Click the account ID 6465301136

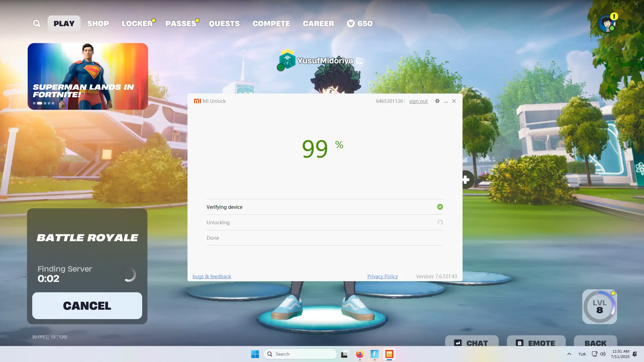point(389,101)
